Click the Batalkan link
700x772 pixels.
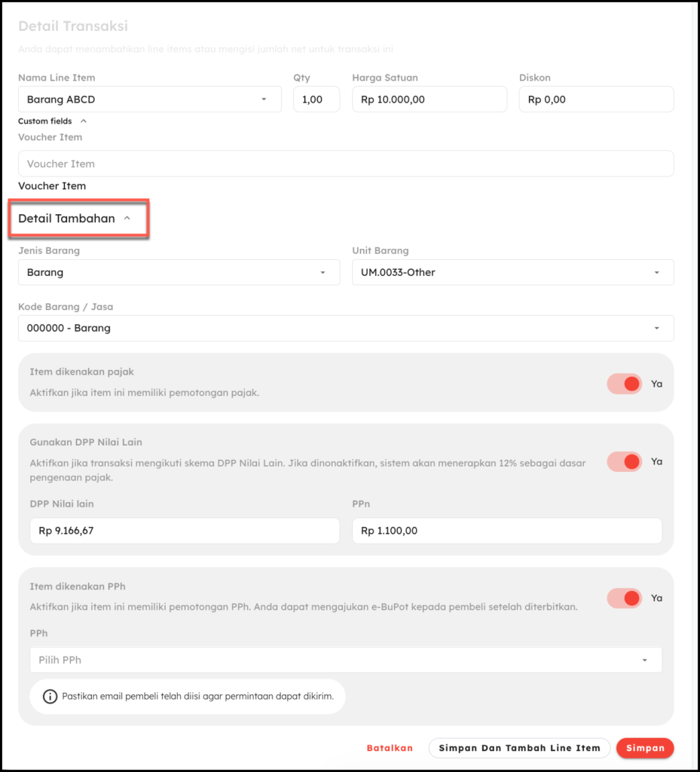click(390, 748)
